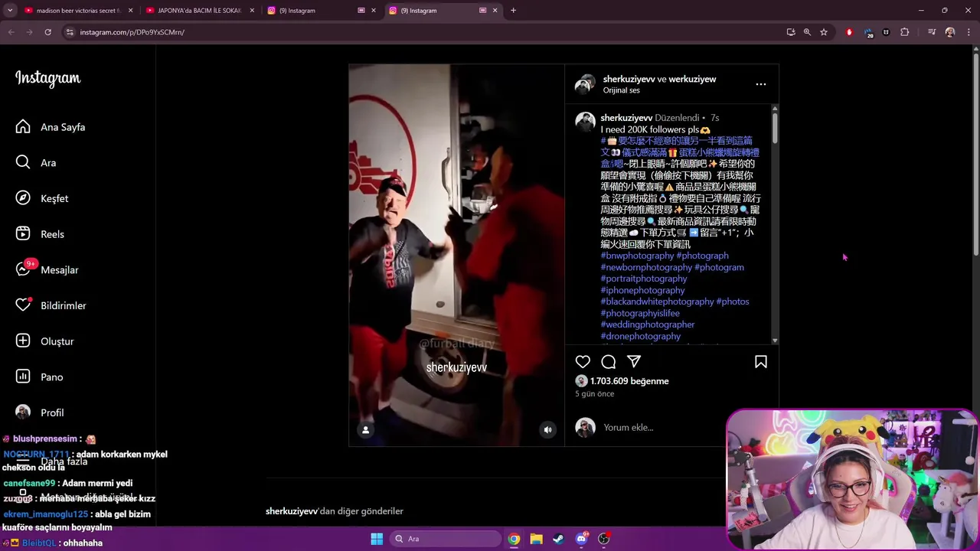Open sherkuziyevv avatar in caption
The image size is (980, 551).
pos(585,122)
